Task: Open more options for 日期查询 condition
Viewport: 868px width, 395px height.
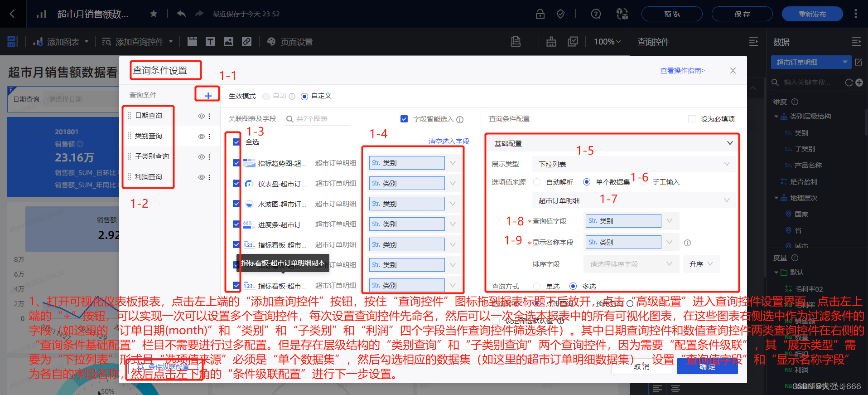Action: tap(209, 116)
